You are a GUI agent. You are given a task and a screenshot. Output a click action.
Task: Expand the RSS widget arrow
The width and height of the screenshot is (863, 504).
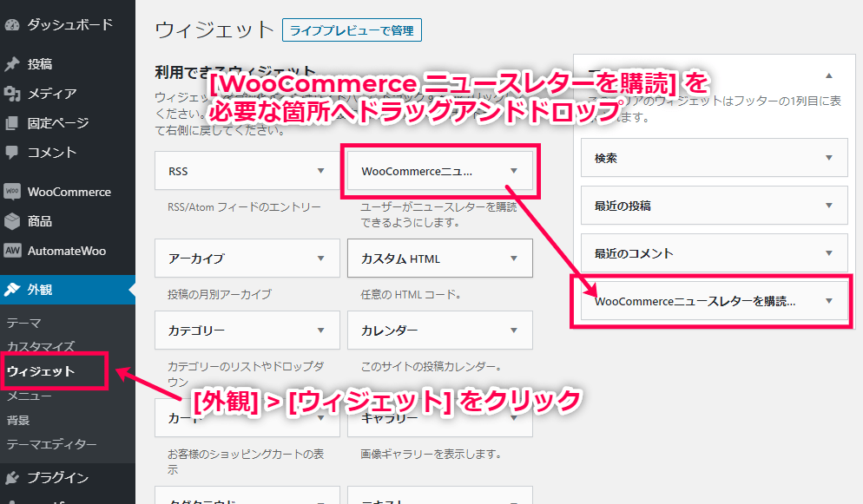pos(321,171)
